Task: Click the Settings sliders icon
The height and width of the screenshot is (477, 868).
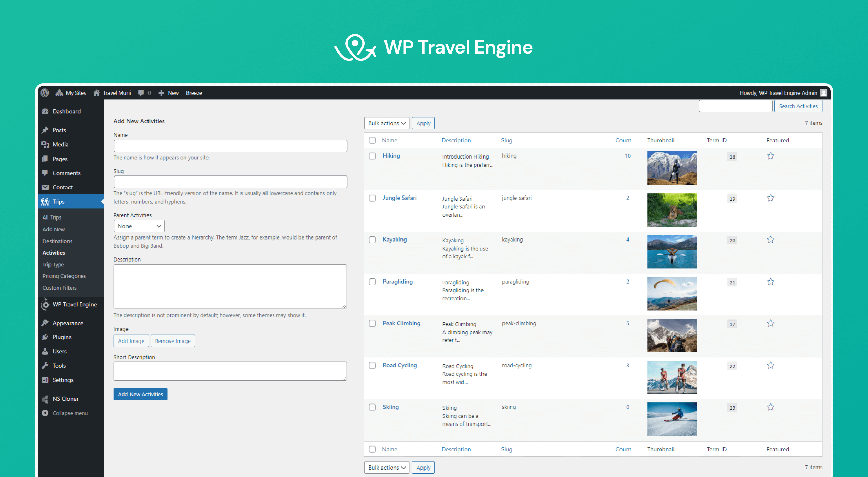Action: [45, 380]
